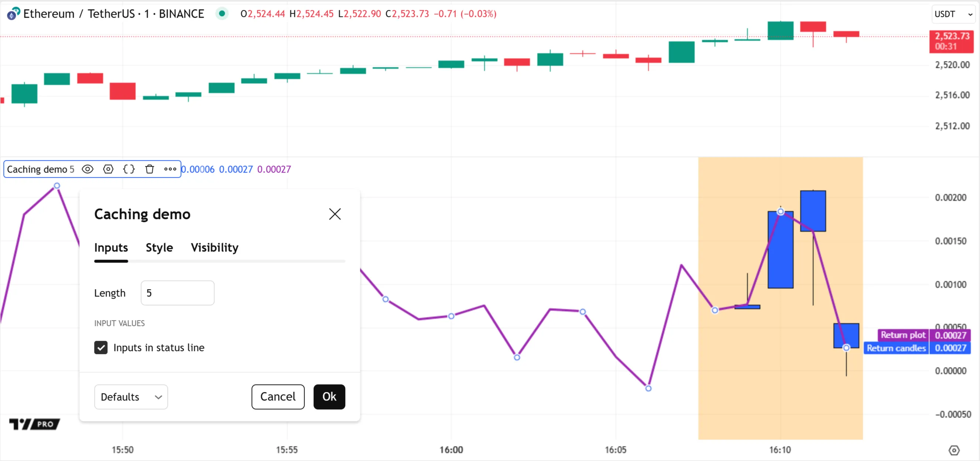Open the USDT currency dropdown
The height and width of the screenshot is (461, 980).
point(953,14)
